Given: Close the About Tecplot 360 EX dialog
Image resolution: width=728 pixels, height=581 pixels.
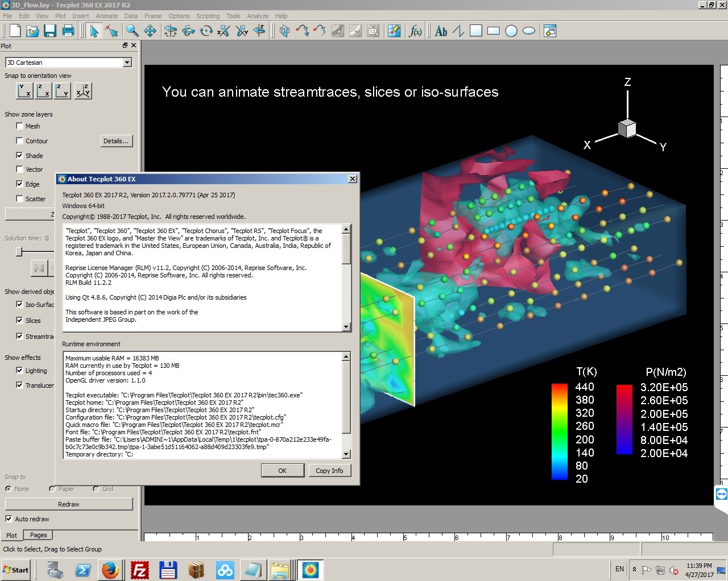Looking at the screenshot, I should tap(353, 179).
